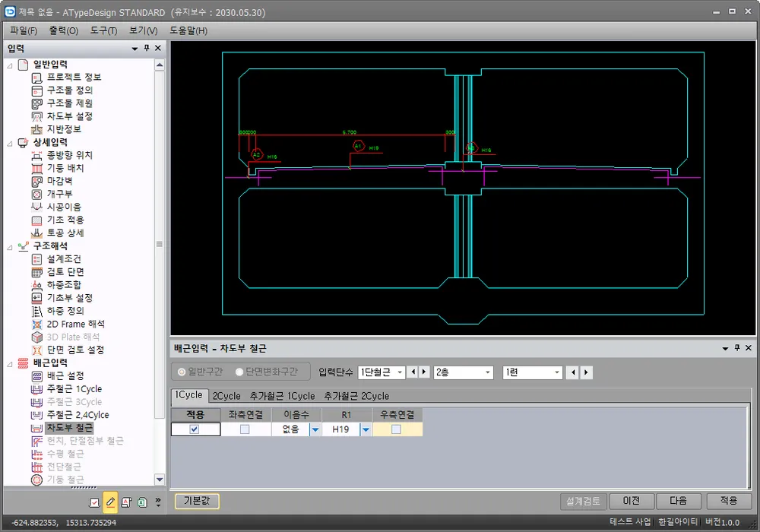Switch to the 추가철근 1Cycle tab
760x532 pixels.
(x=282, y=396)
